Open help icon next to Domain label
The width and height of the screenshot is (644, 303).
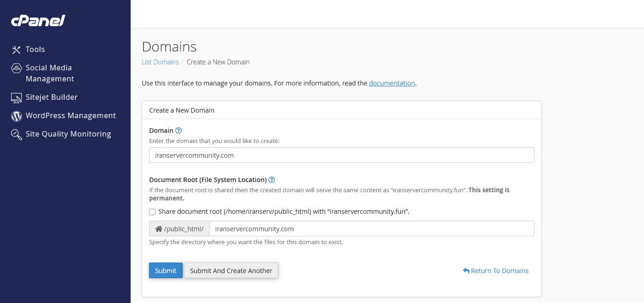(x=178, y=131)
